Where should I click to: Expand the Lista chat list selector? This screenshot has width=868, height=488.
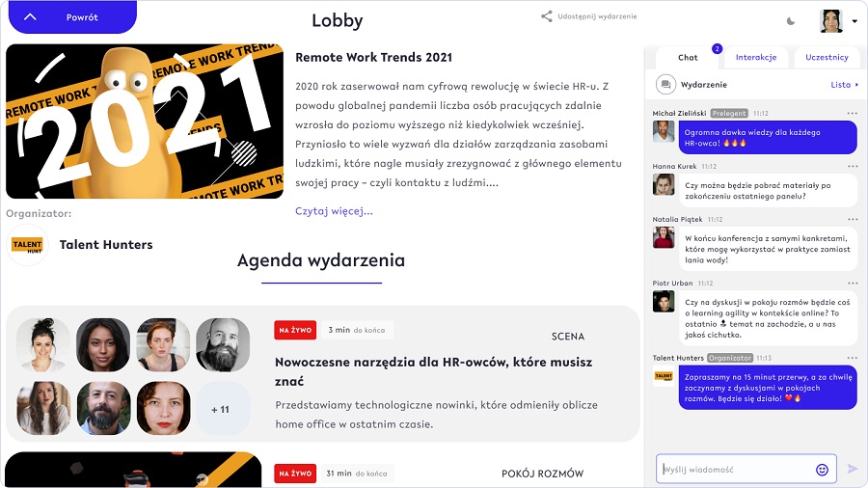coord(844,85)
